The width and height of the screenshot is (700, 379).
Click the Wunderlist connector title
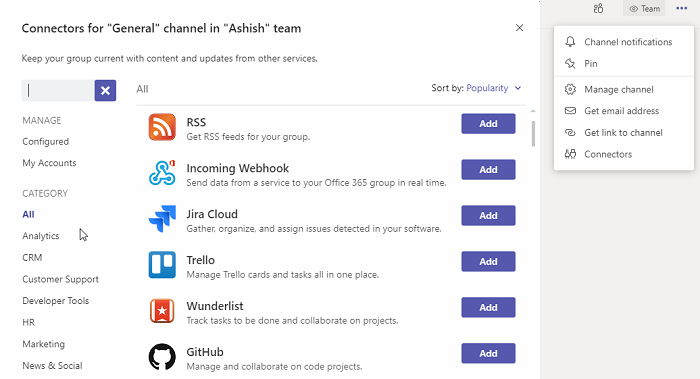[215, 306]
